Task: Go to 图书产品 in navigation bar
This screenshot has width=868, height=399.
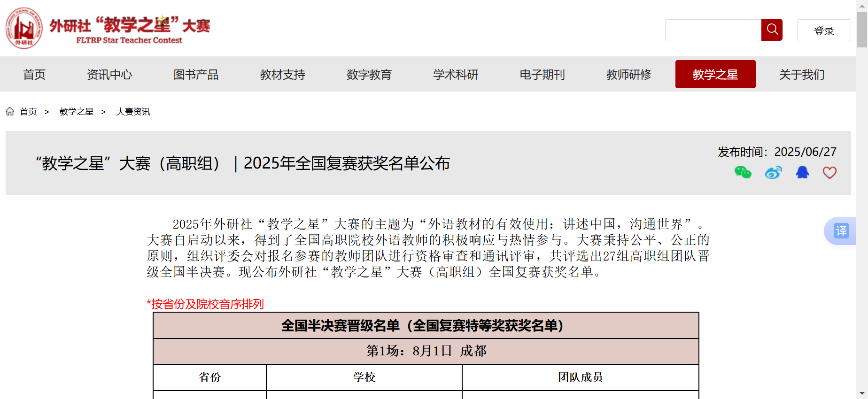Action: pyautogui.click(x=196, y=75)
